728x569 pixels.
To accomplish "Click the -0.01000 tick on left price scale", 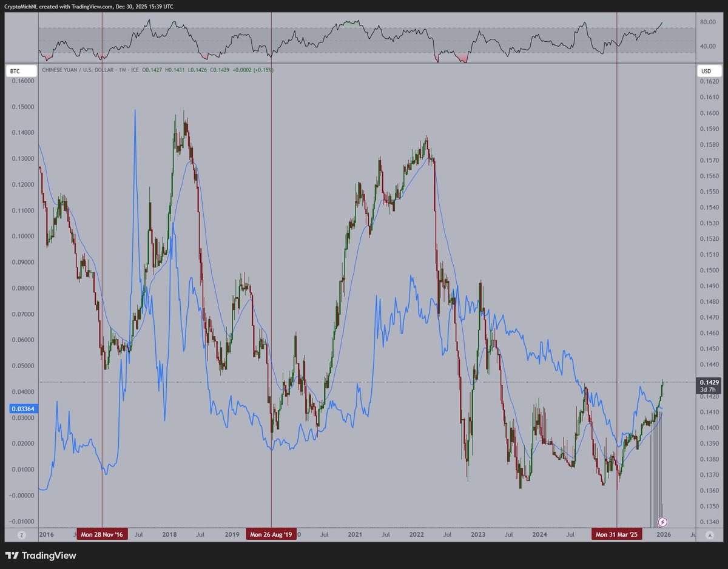I will [21, 522].
